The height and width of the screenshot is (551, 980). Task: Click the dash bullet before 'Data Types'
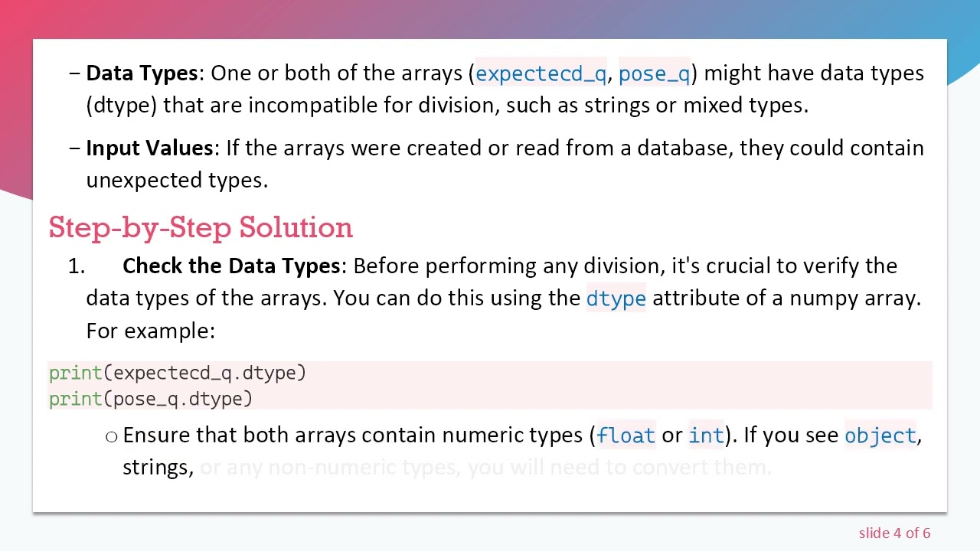click(x=74, y=73)
